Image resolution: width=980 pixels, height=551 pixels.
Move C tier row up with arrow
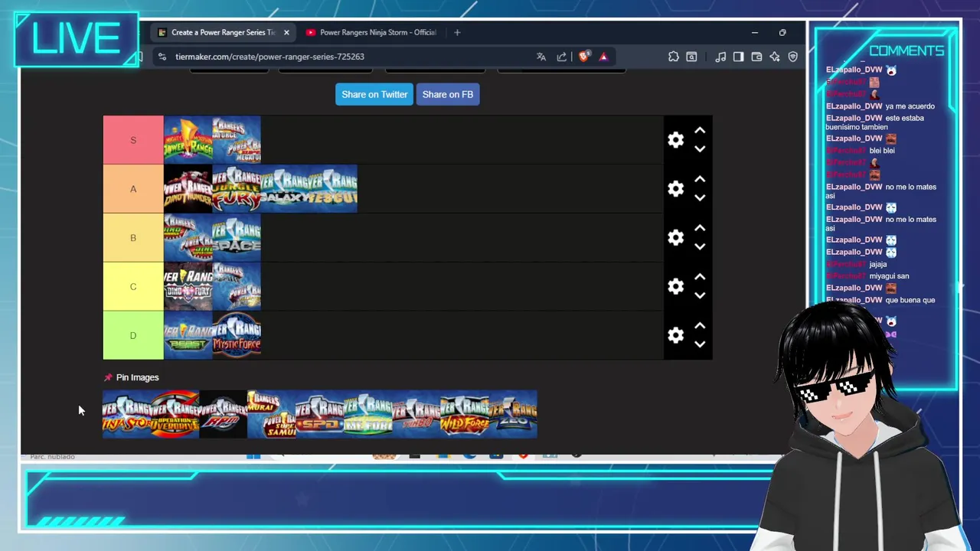[x=700, y=278]
